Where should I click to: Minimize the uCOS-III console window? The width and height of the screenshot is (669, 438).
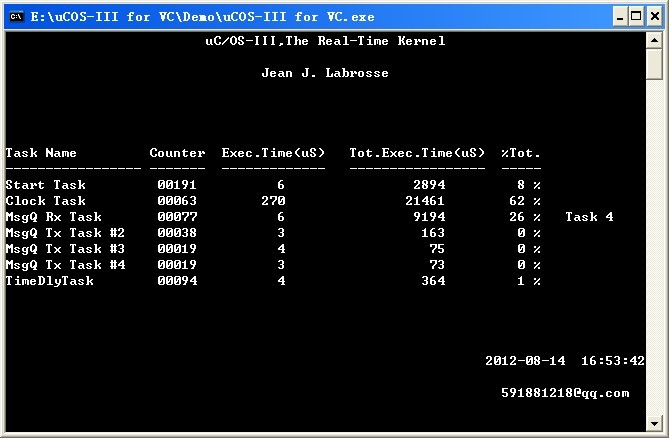pyautogui.click(x=620, y=17)
